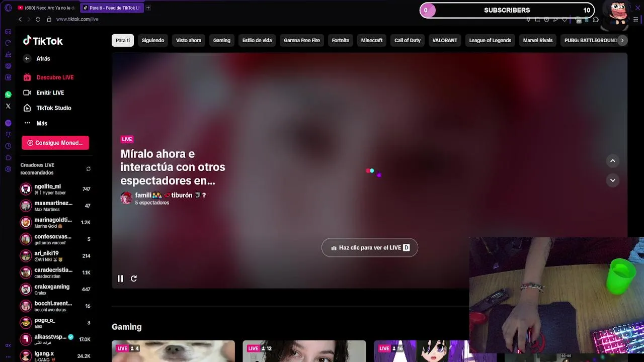
Task: Open browser history clock icon in sidebar
Action: tap(8, 146)
